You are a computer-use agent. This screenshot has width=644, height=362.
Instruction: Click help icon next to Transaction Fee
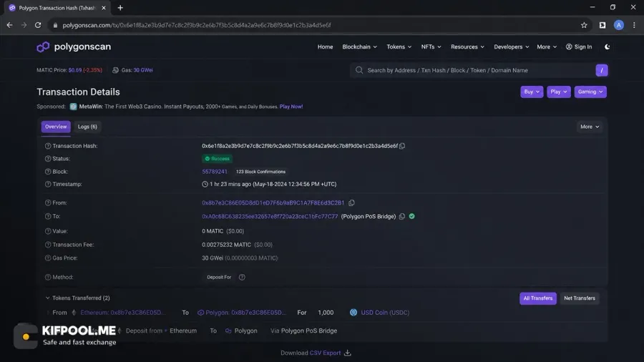click(48, 245)
